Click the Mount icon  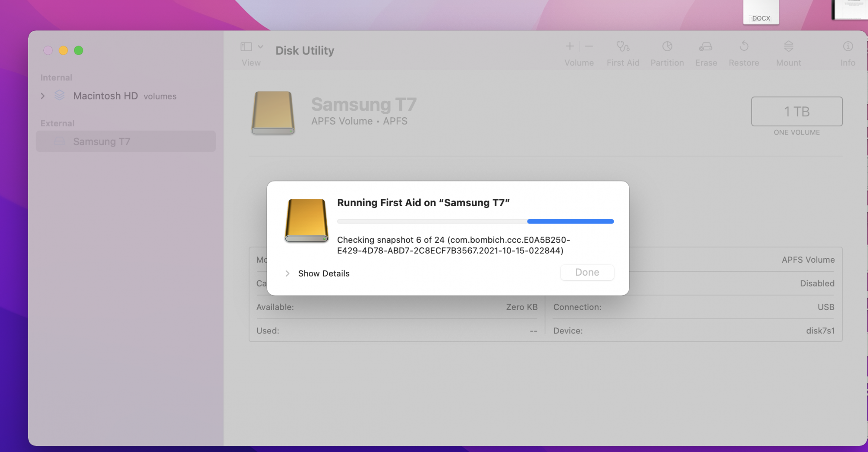tap(789, 46)
